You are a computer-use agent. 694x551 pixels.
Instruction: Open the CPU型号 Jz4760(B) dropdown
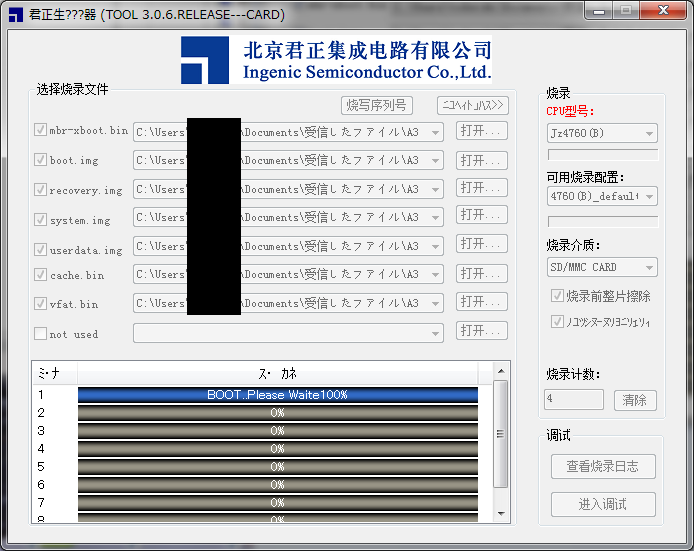[x=602, y=133]
